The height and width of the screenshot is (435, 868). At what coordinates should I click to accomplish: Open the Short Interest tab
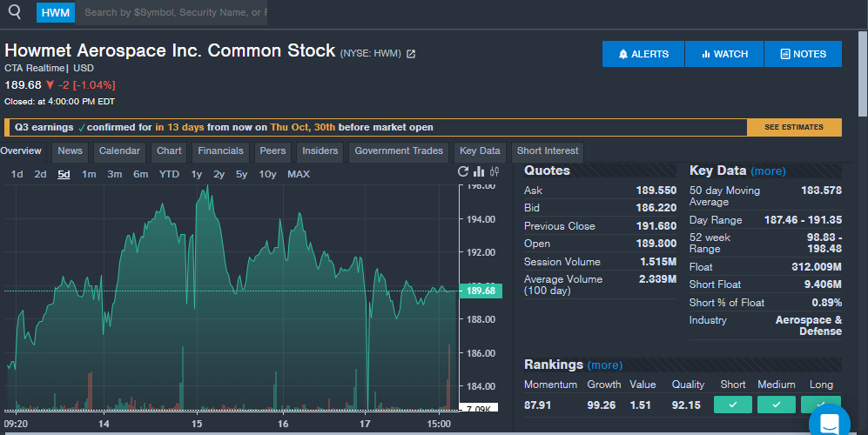[x=547, y=151]
